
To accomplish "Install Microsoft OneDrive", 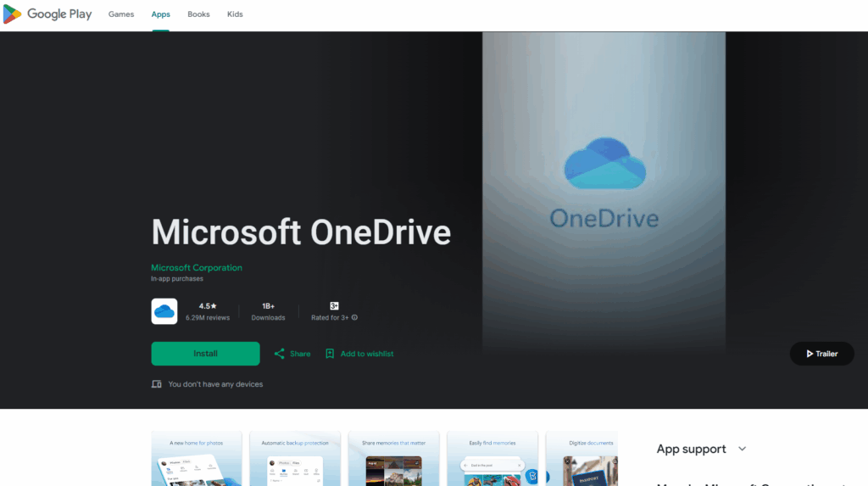I will click(205, 354).
